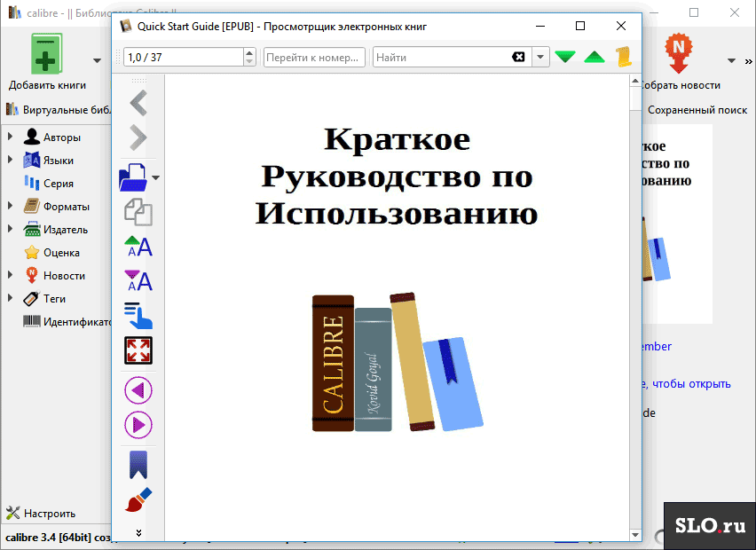Click the viewer's vertical scrollbar down arrow
The height and width of the screenshot is (550, 756).
pos(635,535)
